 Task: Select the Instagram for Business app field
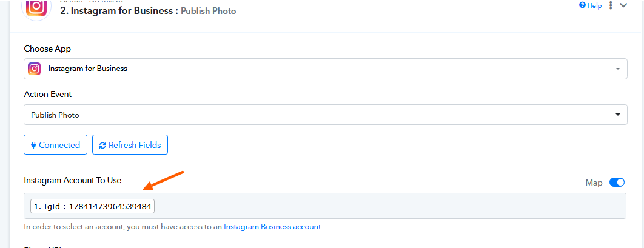click(303, 69)
